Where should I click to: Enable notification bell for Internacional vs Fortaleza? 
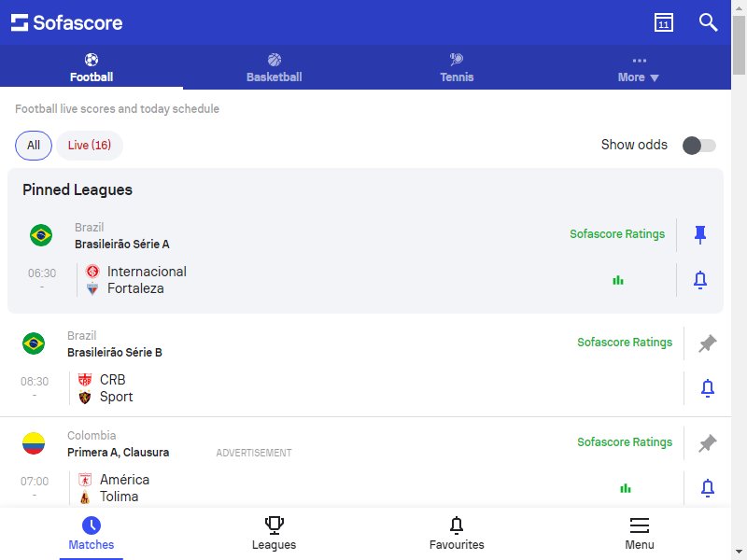click(699, 280)
